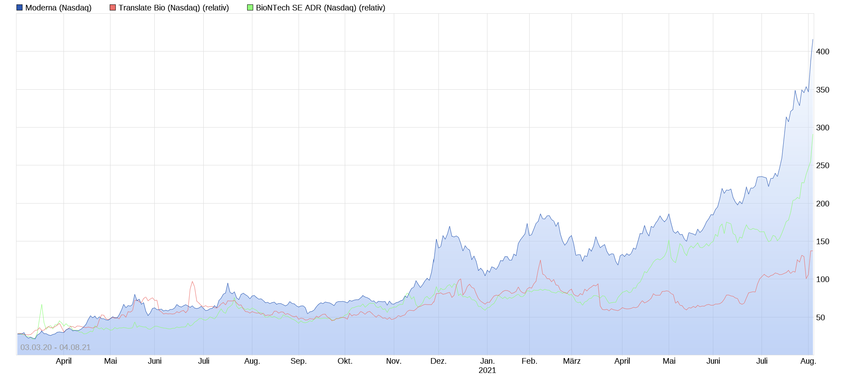Click the März label on the time axis

point(572,361)
